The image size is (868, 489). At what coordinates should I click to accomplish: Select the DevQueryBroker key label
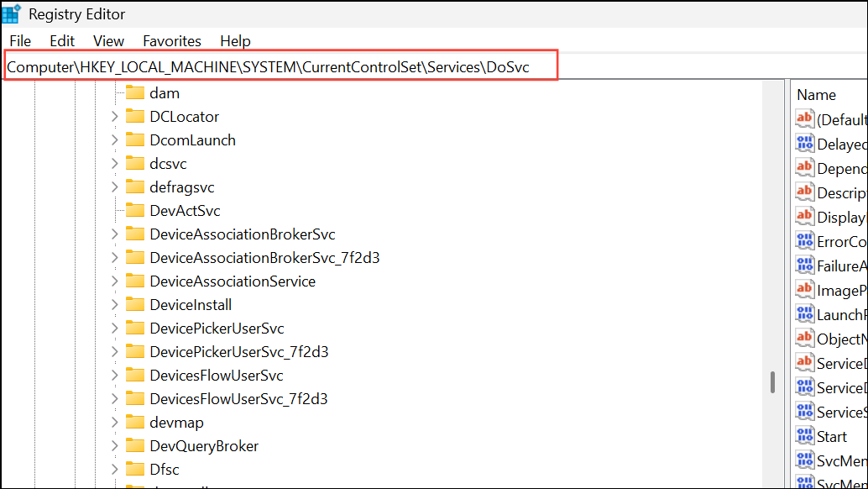click(204, 446)
